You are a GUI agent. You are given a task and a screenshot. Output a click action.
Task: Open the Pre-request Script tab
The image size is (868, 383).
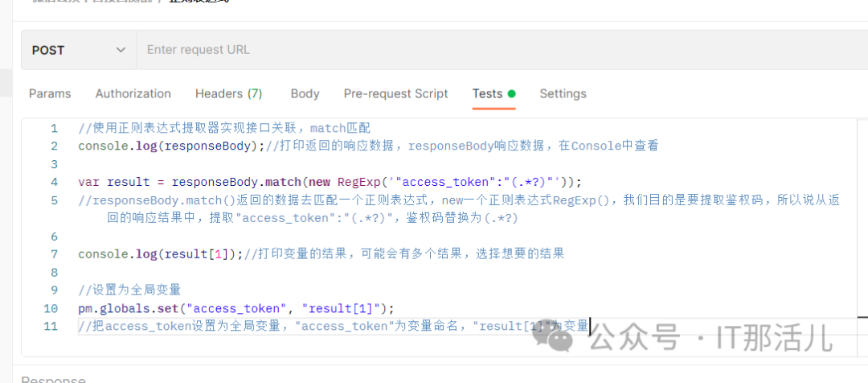(x=396, y=93)
